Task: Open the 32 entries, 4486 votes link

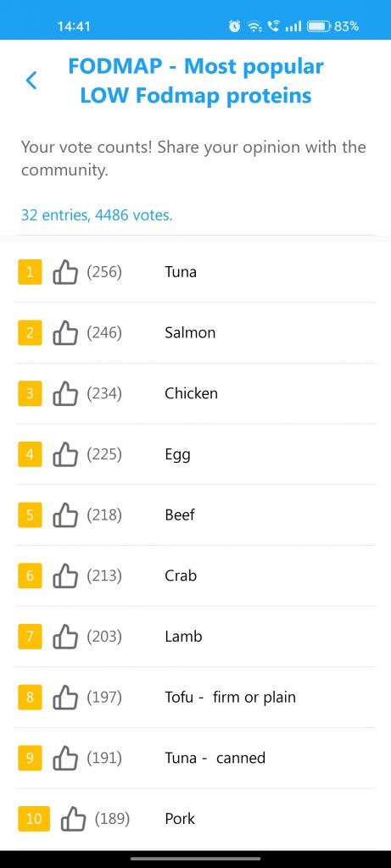Action: (97, 214)
